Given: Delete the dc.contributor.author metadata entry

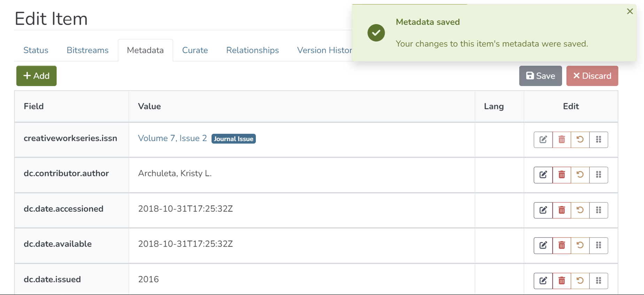Looking at the screenshot, I should tap(561, 175).
